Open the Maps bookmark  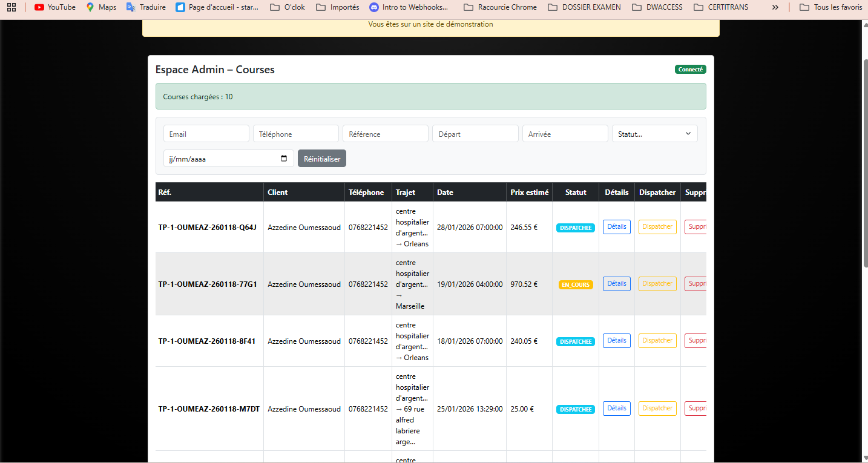100,7
